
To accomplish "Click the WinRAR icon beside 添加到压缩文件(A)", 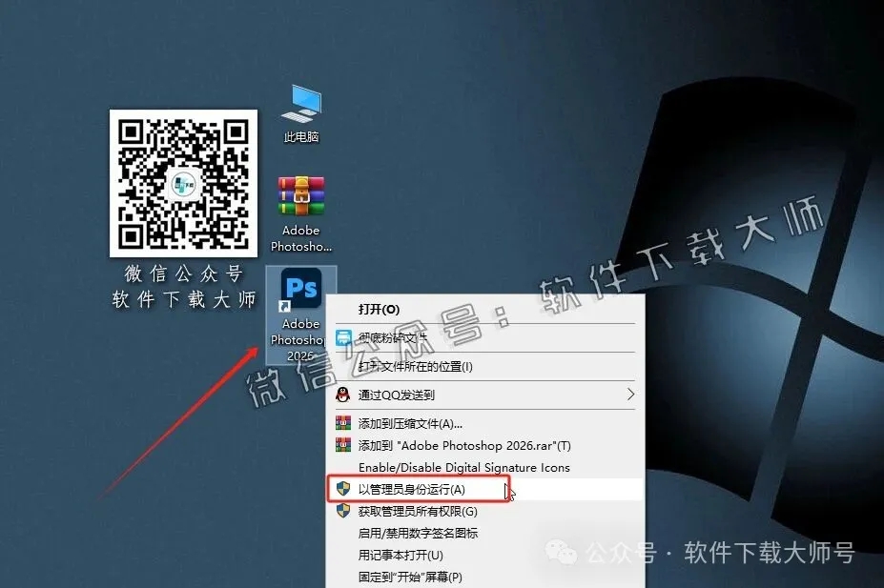I will (341, 422).
